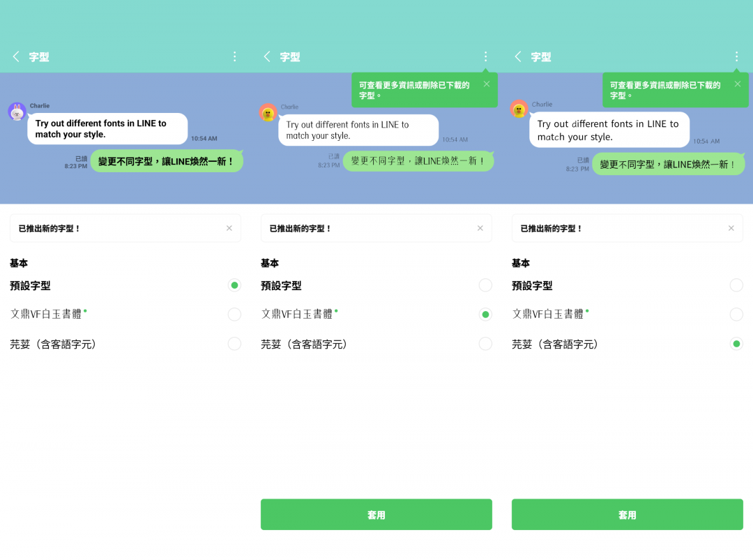Image resolution: width=753 pixels, height=560 pixels.
Task: Select 預設字型 radio on the right screen
Action: (x=736, y=285)
